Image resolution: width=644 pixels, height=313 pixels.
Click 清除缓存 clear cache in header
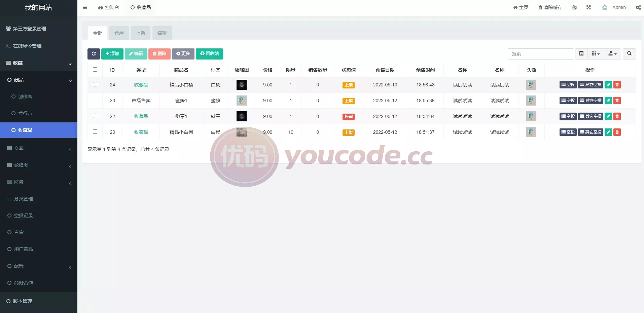(x=550, y=7)
